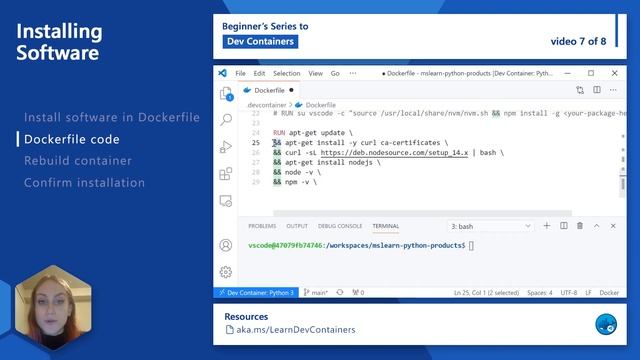Screen dimensions: 640x360
Task: Create a new terminal with plus icon
Action: tap(547, 226)
